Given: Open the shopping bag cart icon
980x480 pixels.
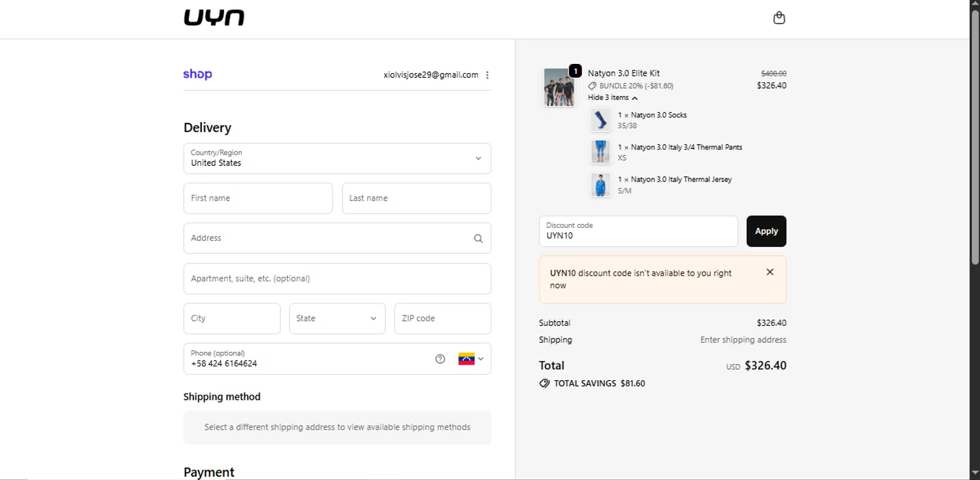Looking at the screenshot, I should [x=779, y=18].
